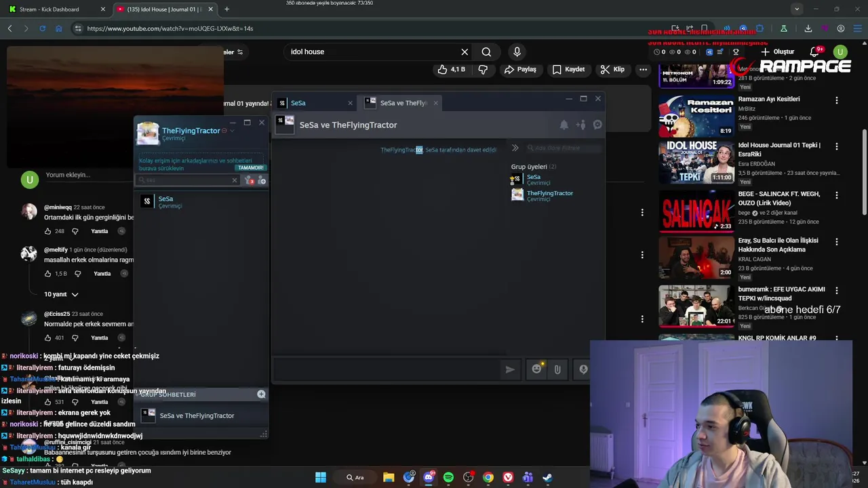The image size is (868, 488).
Task: Attach a file in Steam chat
Action: point(557,369)
